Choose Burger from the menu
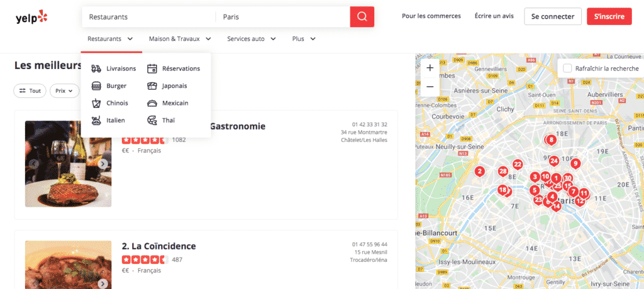The width and height of the screenshot is (644, 289). 116,86
